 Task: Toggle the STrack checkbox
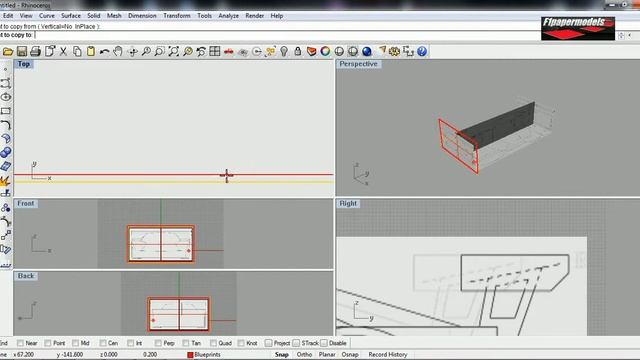coord(296,343)
